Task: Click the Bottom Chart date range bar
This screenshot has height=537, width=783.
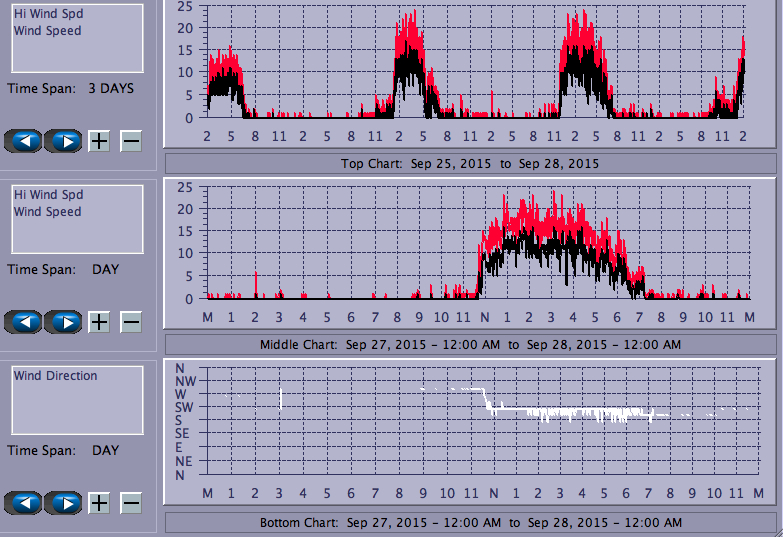Action: (470, 523)
